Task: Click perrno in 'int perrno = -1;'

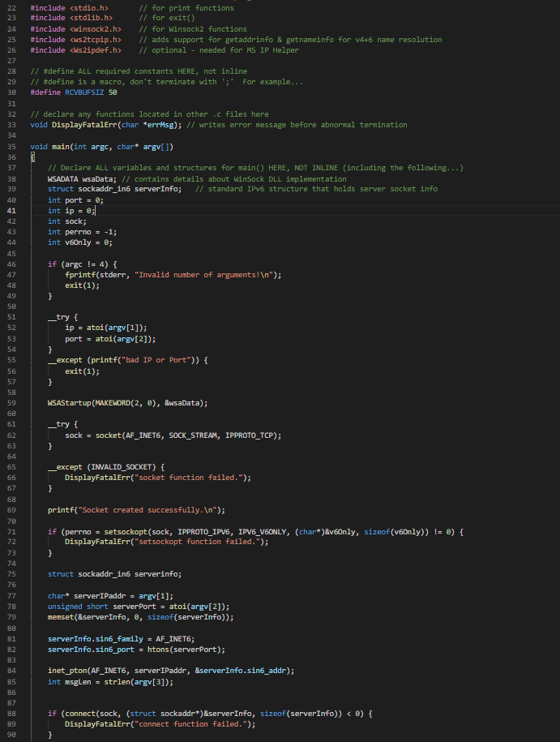Action: pos(78,232)
